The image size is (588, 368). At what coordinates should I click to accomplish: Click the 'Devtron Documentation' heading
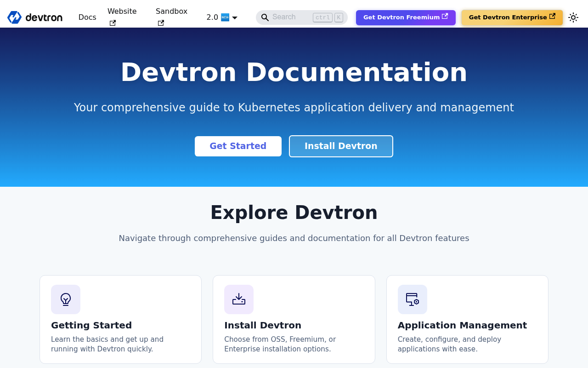(x=294, y=72)
